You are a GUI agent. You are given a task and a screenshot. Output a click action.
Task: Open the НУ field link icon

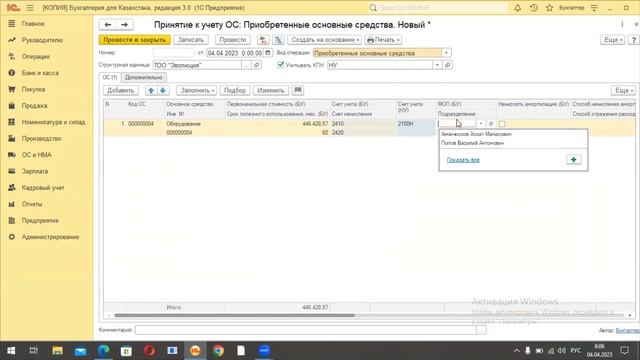pos(447,65)
